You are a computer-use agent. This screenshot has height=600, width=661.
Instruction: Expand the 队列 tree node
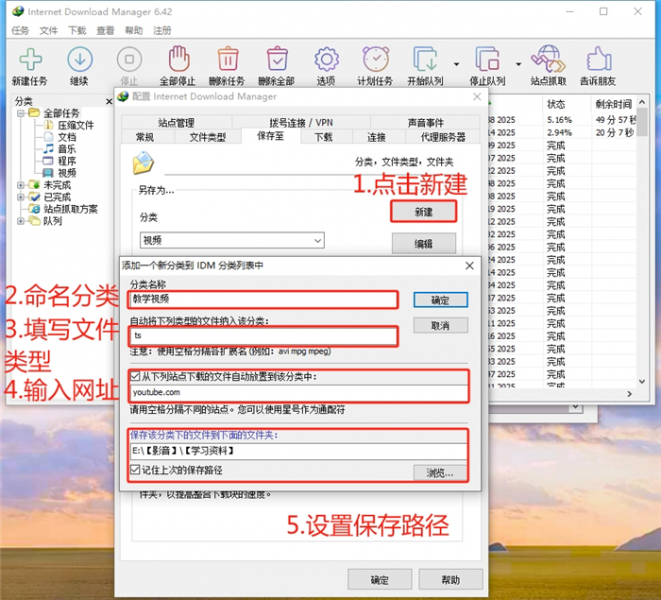point(20,221)
